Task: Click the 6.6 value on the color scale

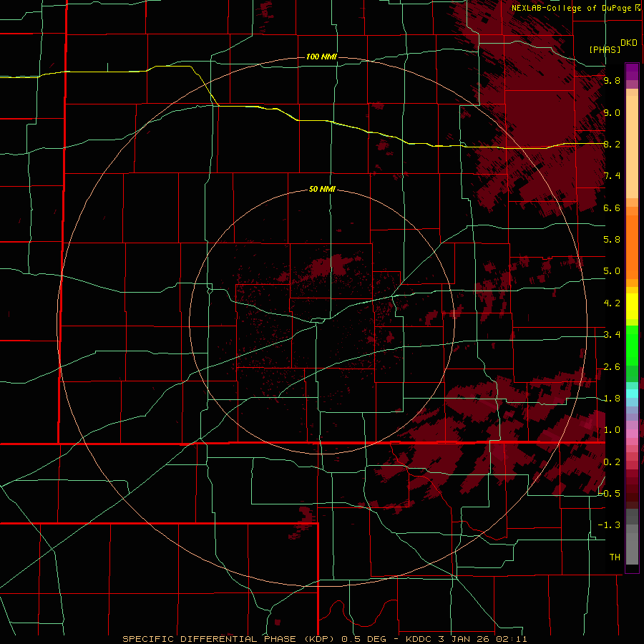Action: 612,208
